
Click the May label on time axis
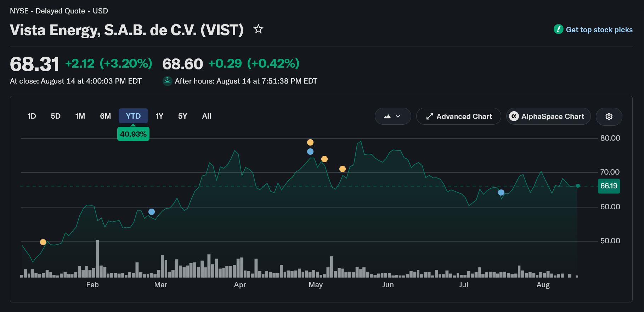316,285
